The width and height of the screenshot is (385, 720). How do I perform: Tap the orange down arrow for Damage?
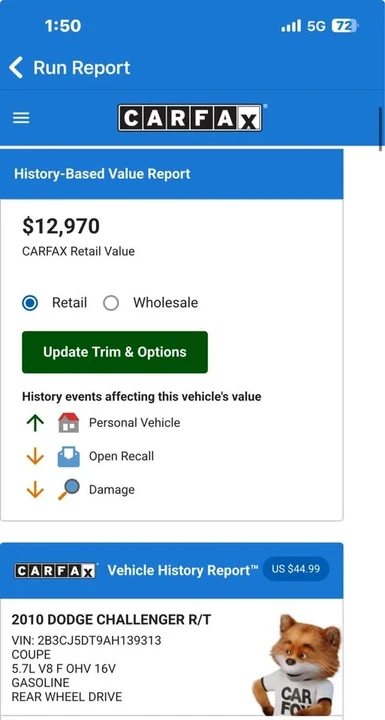coord(35,490)
